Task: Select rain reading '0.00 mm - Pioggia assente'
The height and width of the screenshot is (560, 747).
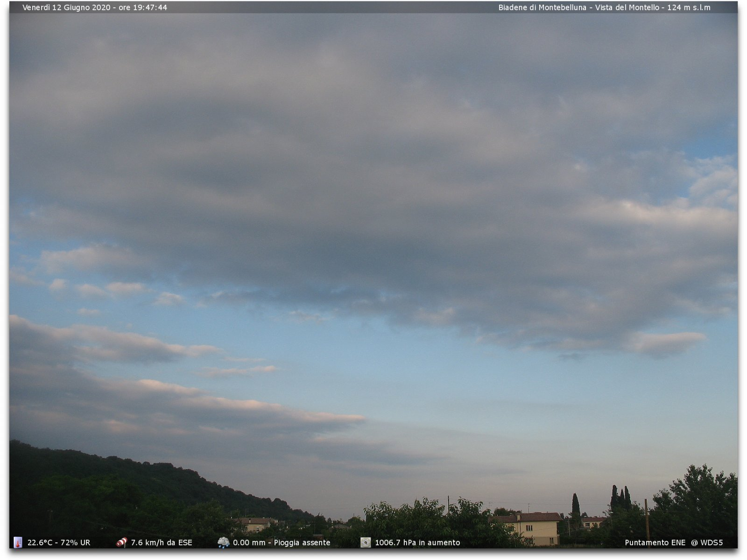Action: click(x=282, y=543)
